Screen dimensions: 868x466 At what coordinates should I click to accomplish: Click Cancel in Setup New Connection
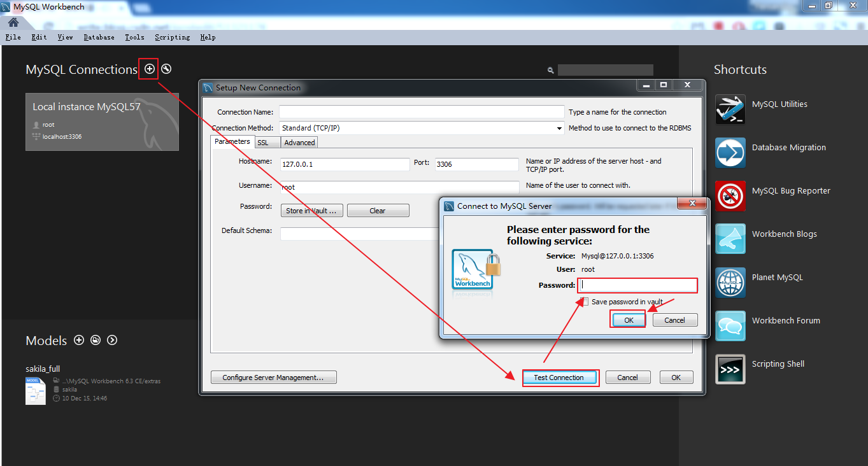coord(628,378)
